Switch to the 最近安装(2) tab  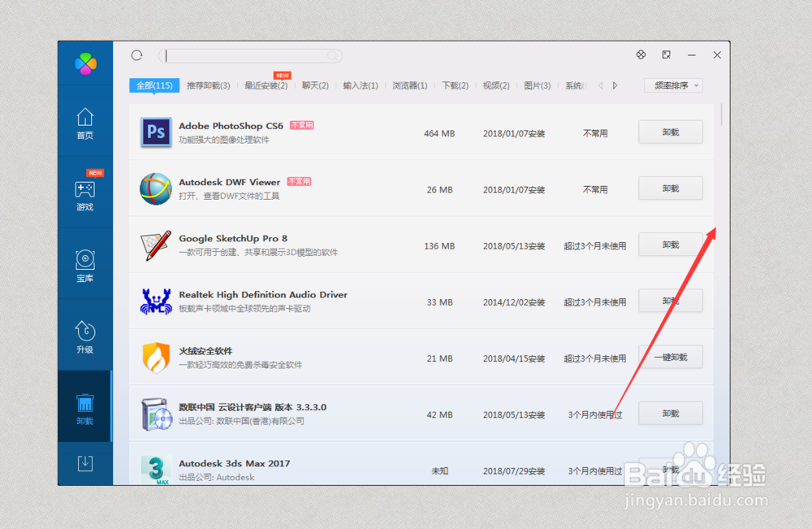(266, 85)
